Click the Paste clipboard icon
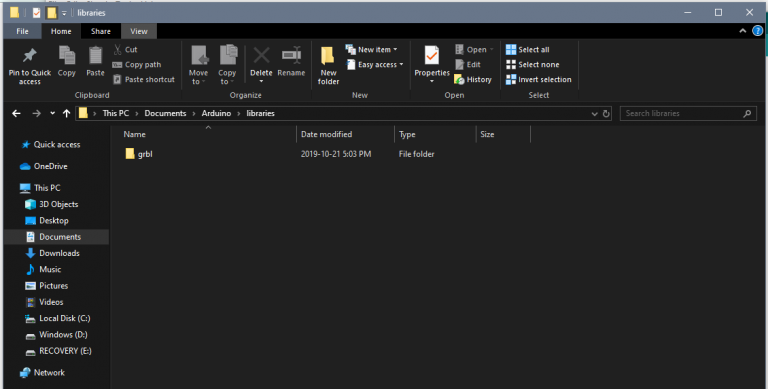 [95, 55]
